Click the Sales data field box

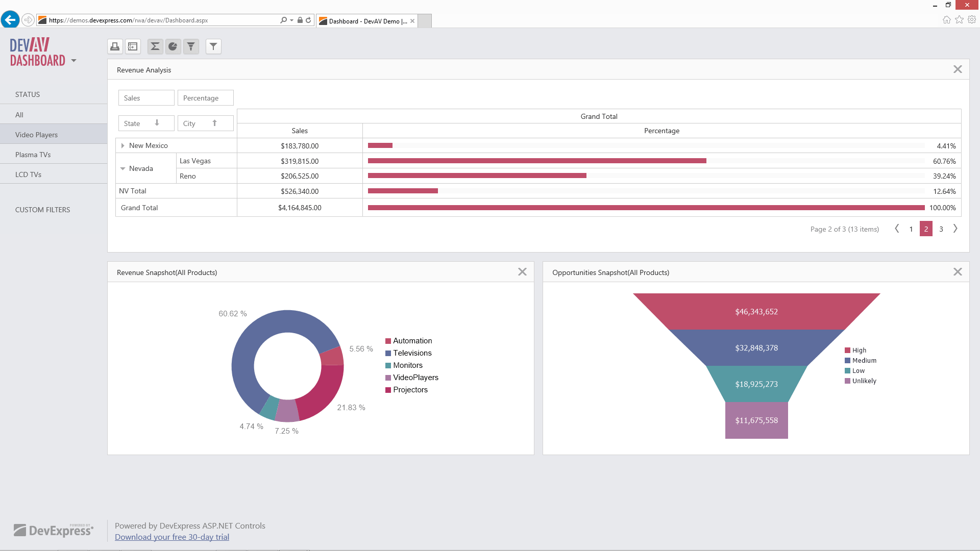pos(146,98)
